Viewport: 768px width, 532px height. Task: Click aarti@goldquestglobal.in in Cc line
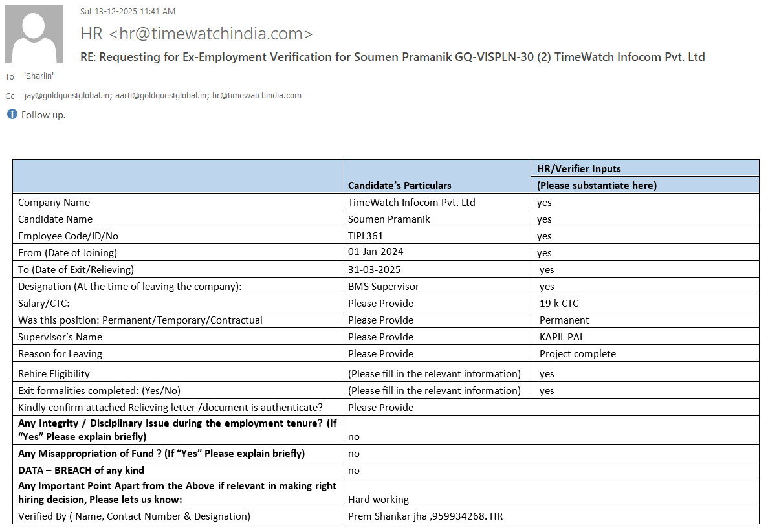(x=162, y=96)
